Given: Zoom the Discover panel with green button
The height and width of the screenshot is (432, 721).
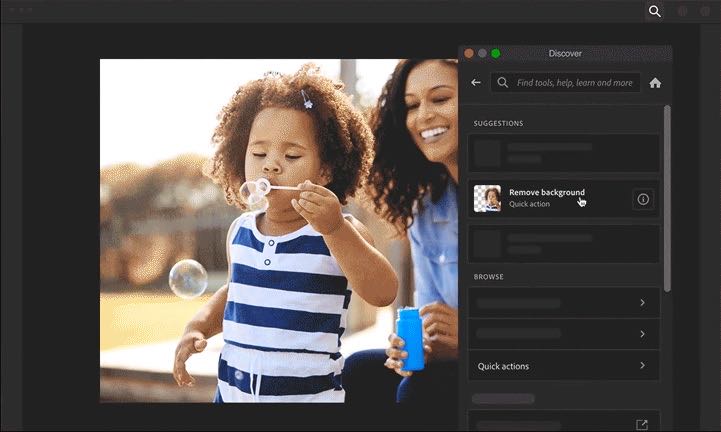Looking at the screenshot, I should pos(495,53).
